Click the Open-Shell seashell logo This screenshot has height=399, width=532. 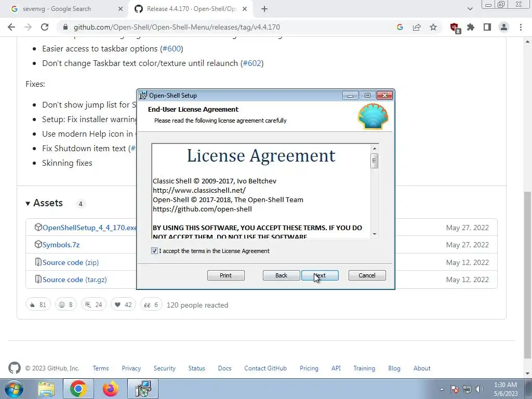[x=373, y=116]
